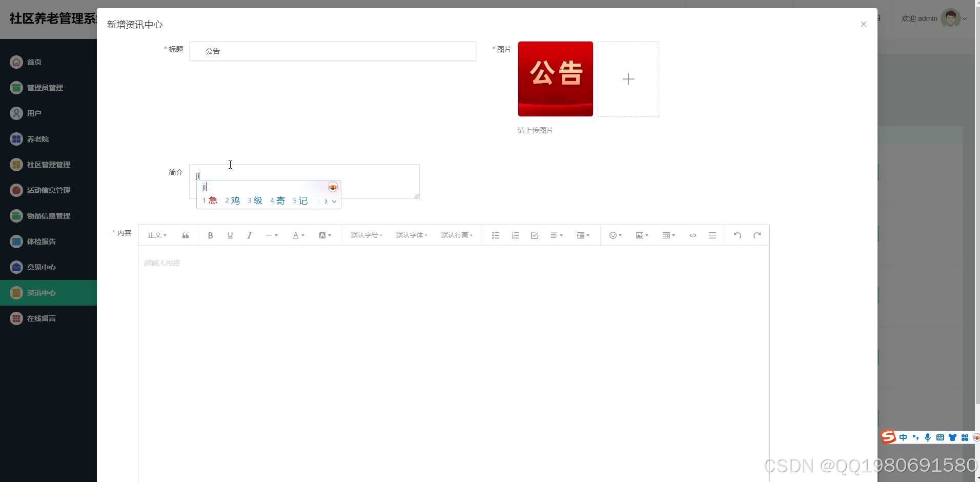
Task: Go to next IME candidate page
Action: (x=326, y=201)
